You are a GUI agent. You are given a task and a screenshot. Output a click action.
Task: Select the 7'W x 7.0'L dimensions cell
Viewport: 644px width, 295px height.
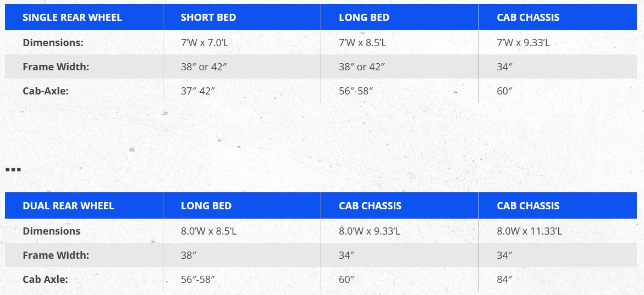204,42
